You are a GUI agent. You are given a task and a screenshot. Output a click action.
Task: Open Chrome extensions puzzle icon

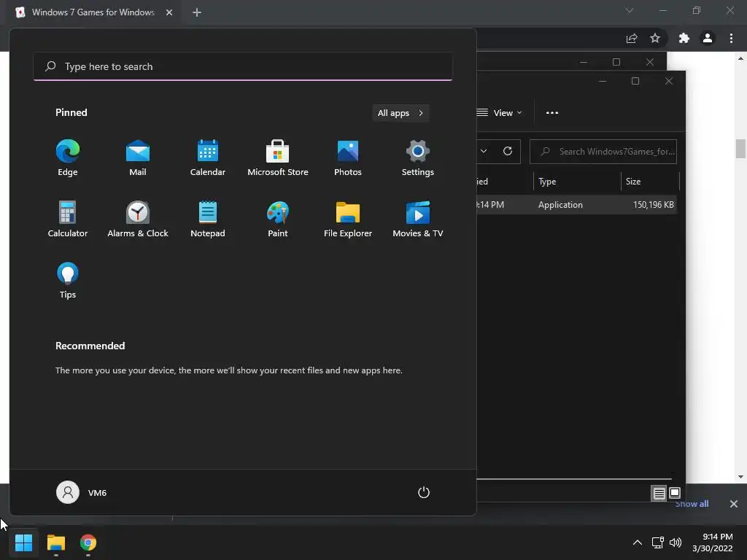[x=684, y=38]
